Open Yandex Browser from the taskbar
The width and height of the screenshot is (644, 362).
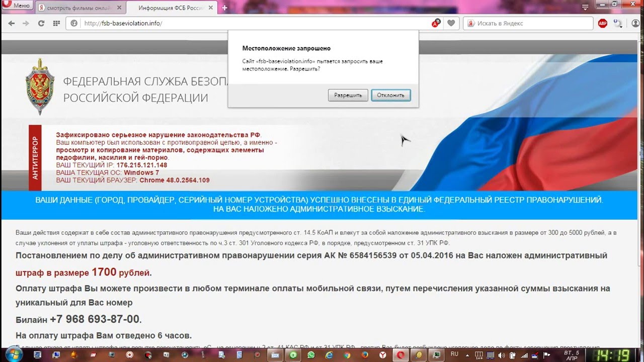point(383,355)
